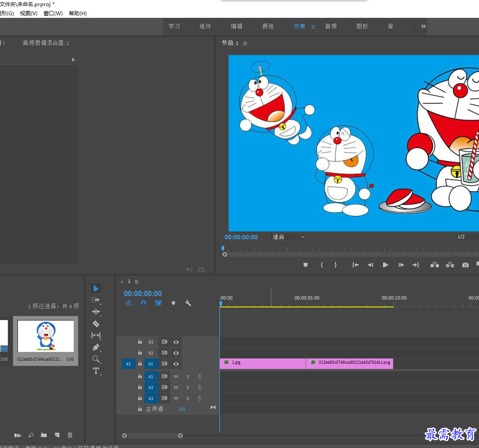Toggle timeline snapping magnet
This screenshot has height=448, width=479.
[x=143, y=303]
